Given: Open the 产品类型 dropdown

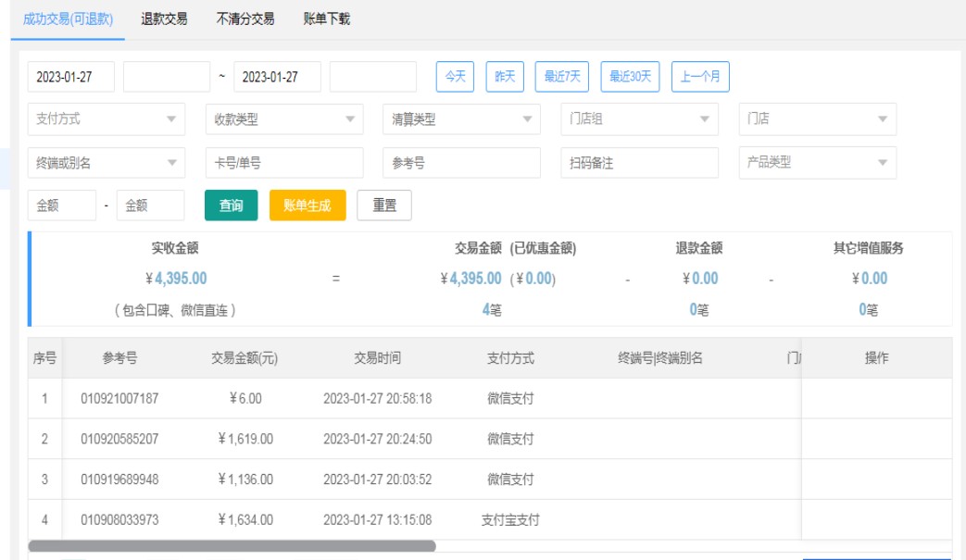Looking at the screenshot, I should 817,163.
